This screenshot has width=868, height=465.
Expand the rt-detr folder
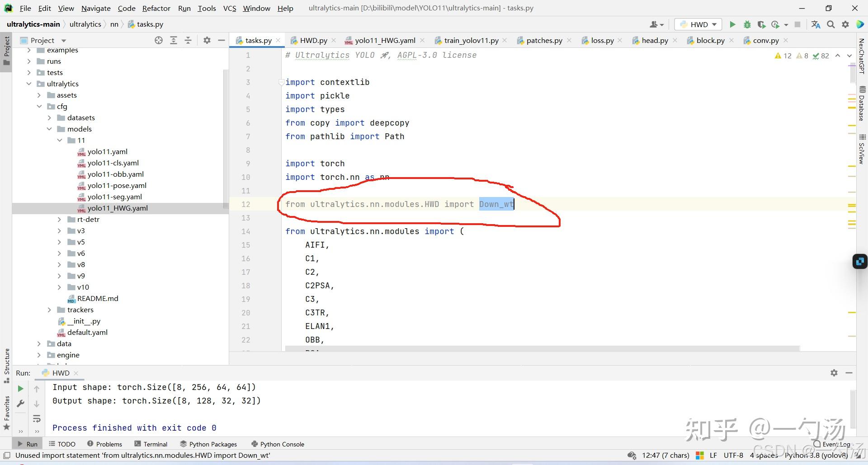tap(59, 220)
